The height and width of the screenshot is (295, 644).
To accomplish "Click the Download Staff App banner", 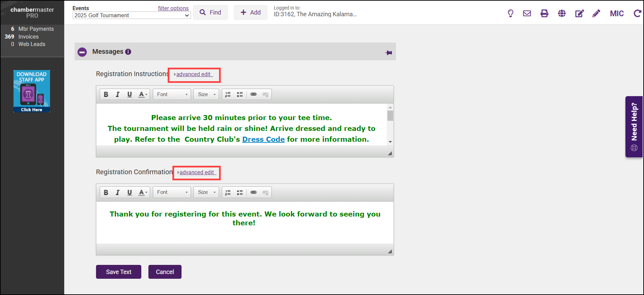I will 32,91.
